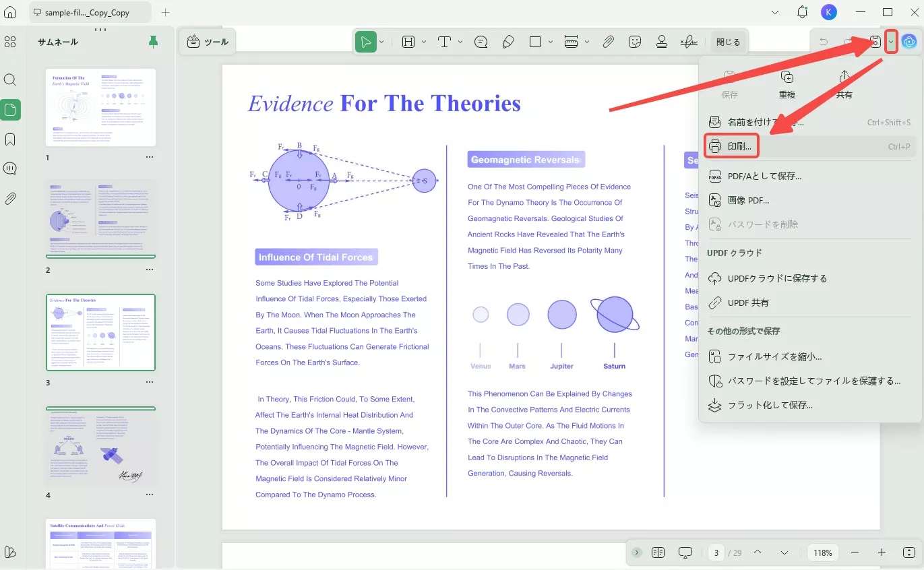Open the signature tool
Image resolution: width=924 pixels, height=570 pixels.
[x=689, y=42]
